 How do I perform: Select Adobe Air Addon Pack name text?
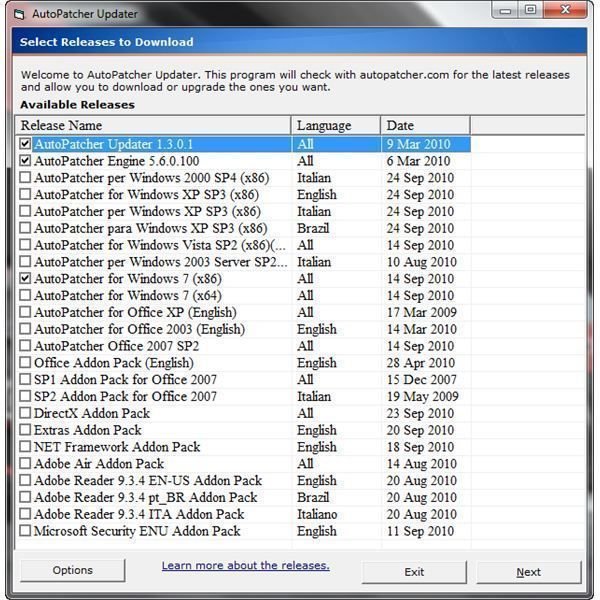click(x=99, y=464)
